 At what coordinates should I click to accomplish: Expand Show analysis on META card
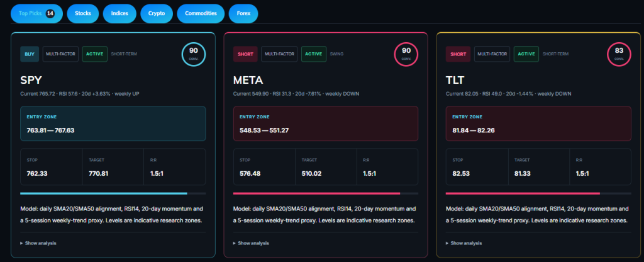(x=251, y=243)
